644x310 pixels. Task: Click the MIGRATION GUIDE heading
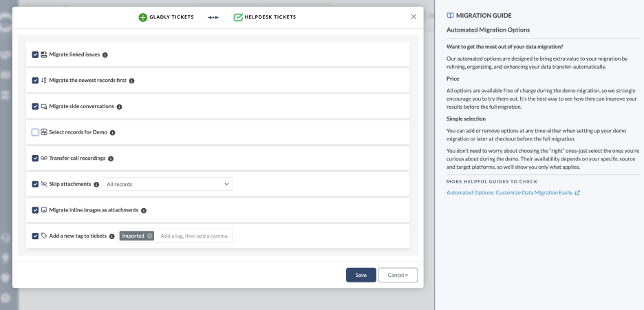point(484,16)
